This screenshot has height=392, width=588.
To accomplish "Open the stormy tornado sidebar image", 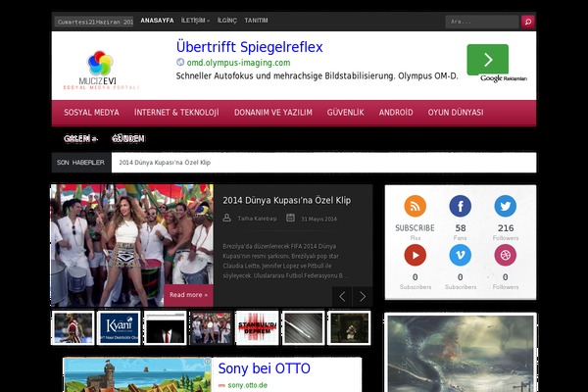I will point(461,353).
